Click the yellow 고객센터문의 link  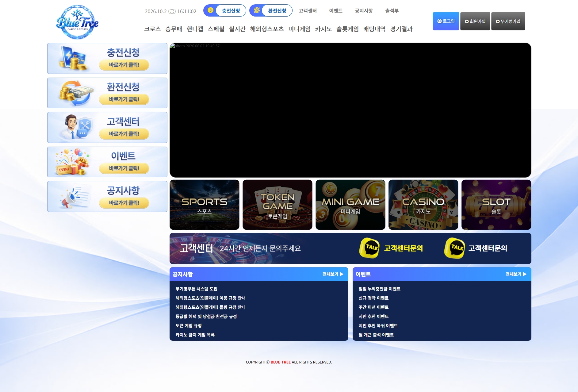[x=403, y=248]
